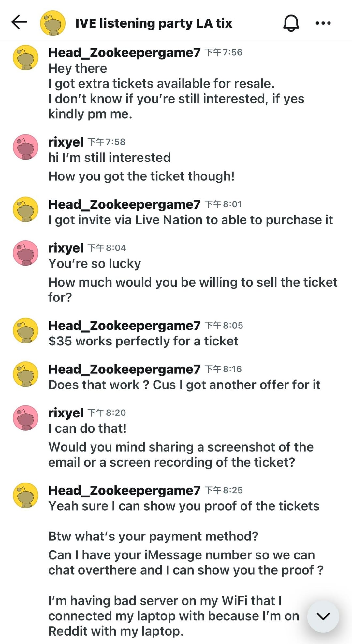Tap the back arrow in header
Screen dimensions: 352x644
[19, 23]
